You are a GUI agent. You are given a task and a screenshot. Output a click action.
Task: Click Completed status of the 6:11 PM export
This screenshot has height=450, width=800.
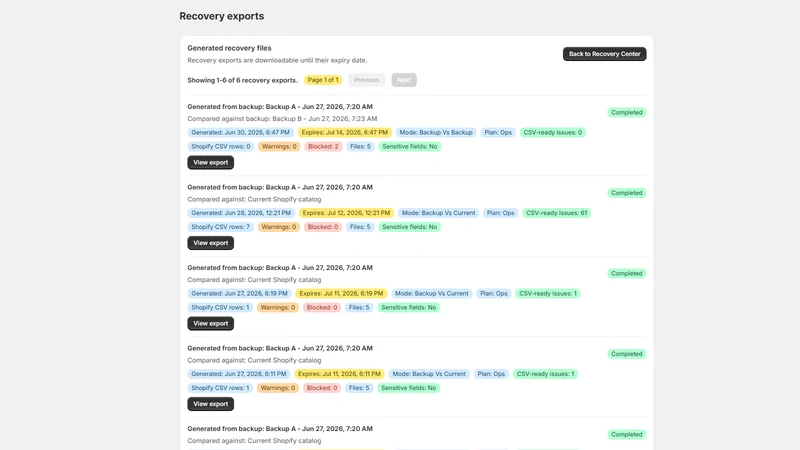(627, 355)
